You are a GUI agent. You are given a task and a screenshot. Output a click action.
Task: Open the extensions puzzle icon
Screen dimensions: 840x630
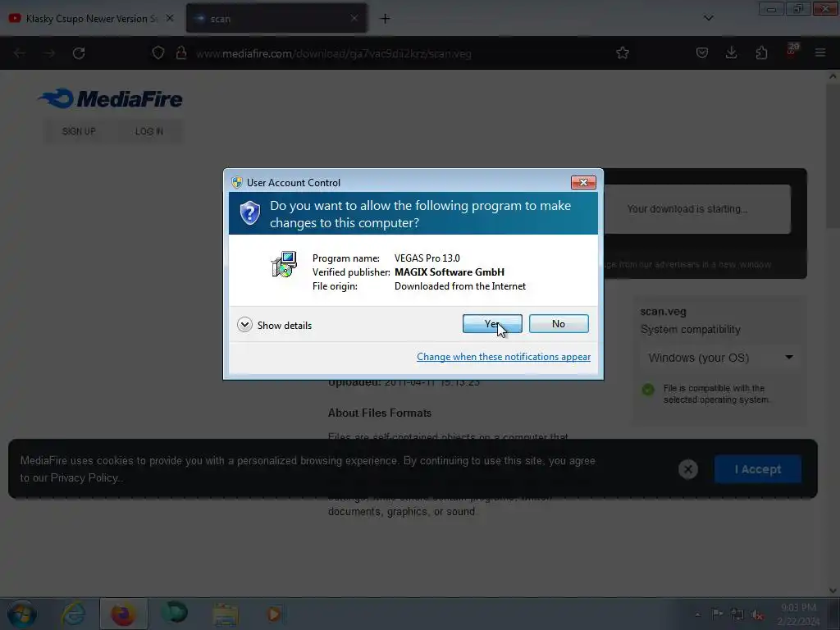pos(761,53)
